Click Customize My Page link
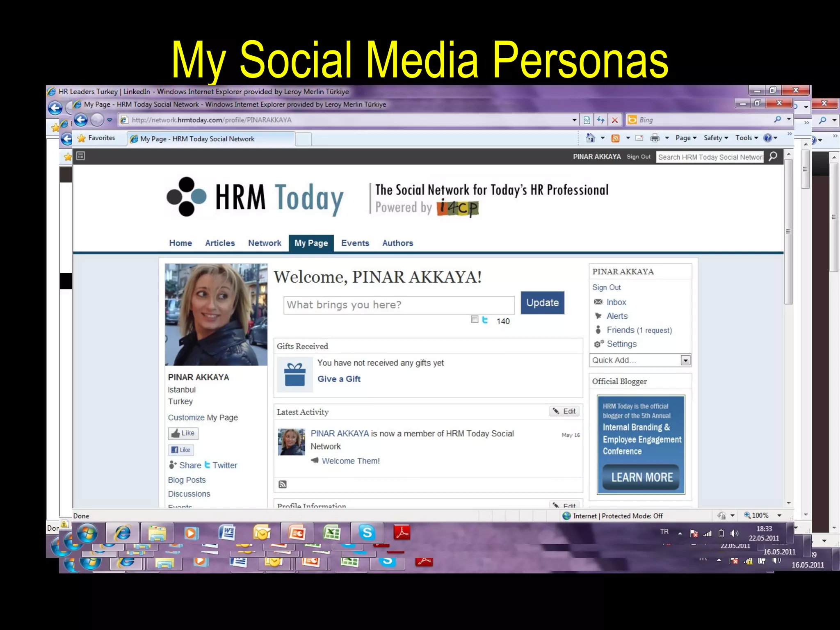The height and width of the screenshot is (630, 840). (203, 418)
